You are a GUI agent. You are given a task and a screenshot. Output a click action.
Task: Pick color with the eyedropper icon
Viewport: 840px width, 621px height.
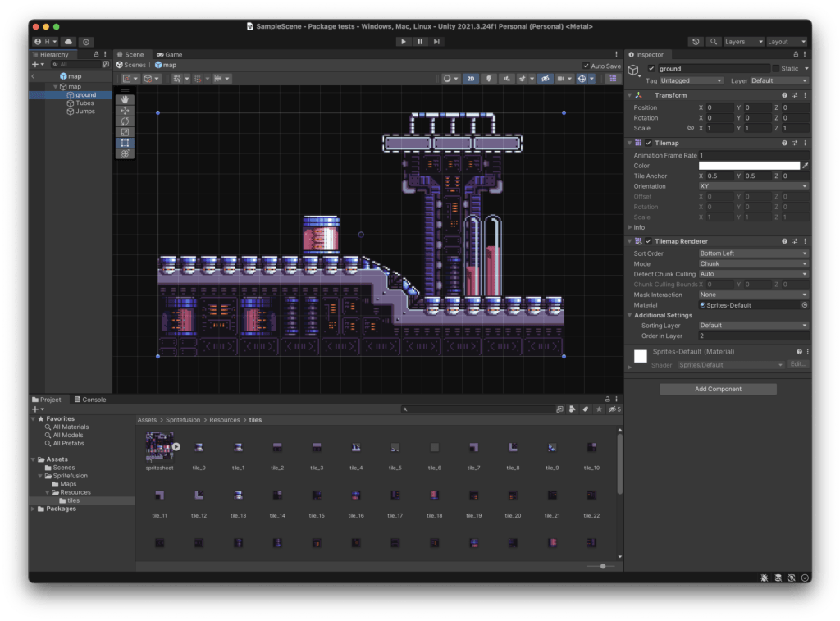tap(806, 166)
